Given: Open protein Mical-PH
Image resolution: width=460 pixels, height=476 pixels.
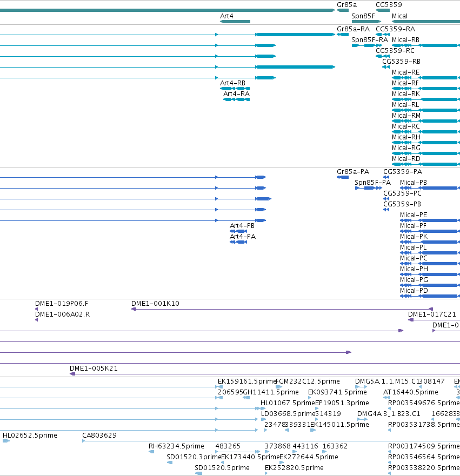Looking at the screenshot, I should tap(430, 274).
